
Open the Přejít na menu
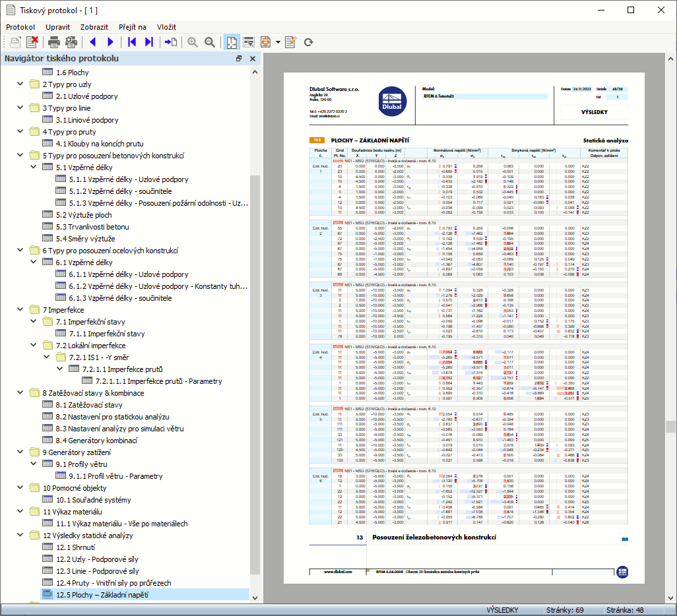(x=133, y=27)
